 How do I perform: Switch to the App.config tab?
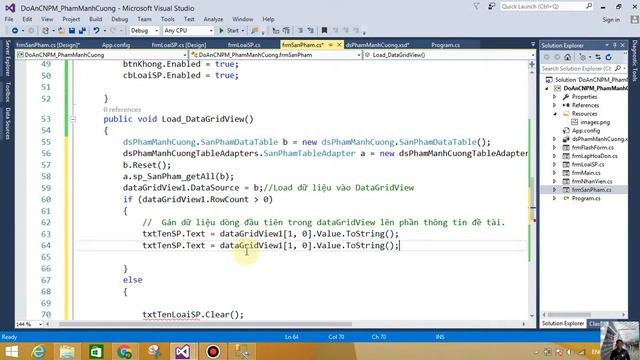point(116,45)
